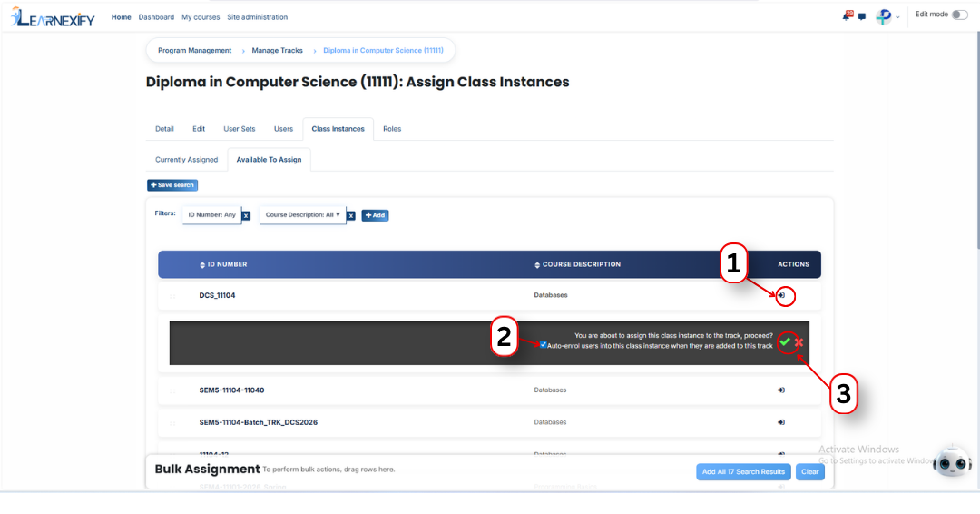This screenshot has width=980, height=514.
Task: Go to Manage Tracks breadcrumb
Action: tap(277, 51)
